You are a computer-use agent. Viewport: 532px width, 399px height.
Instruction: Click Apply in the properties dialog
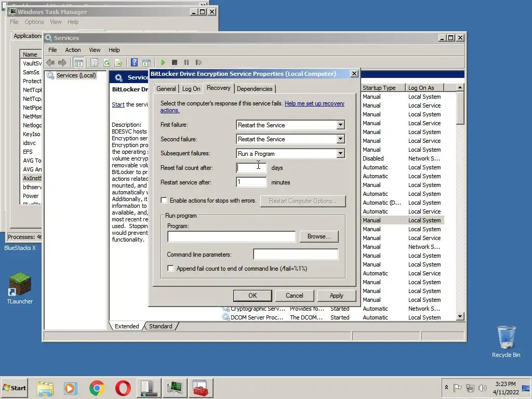[336, 296]
